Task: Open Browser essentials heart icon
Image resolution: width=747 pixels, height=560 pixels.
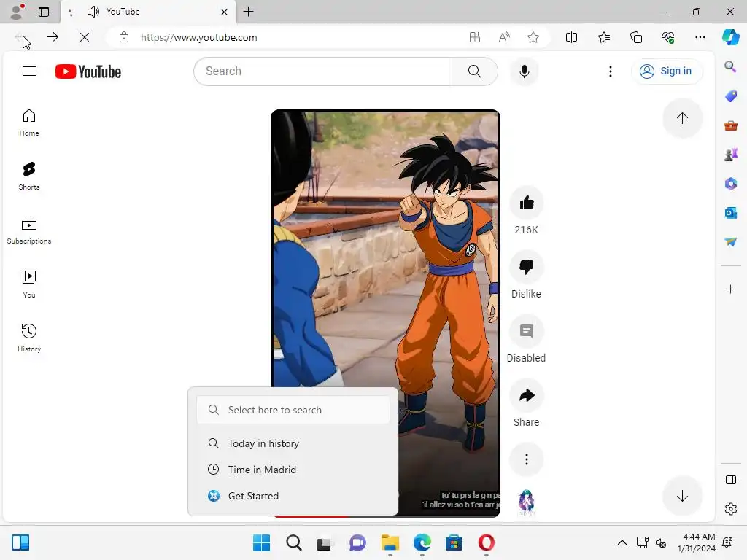Action: tap(668, 37)
